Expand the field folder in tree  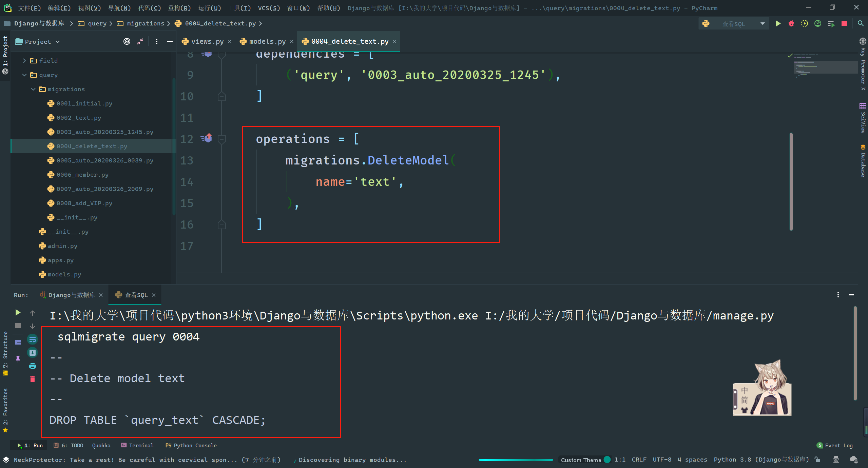24,61
